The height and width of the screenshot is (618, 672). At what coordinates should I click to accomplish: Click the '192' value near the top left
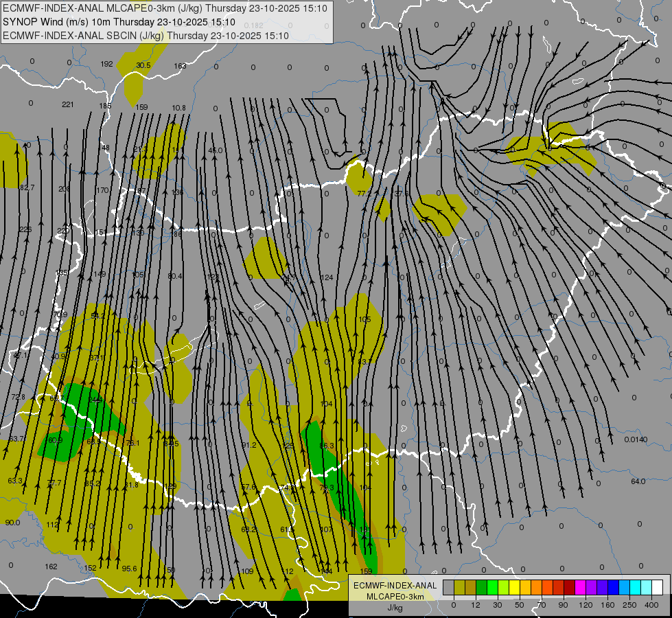(106, 64)
